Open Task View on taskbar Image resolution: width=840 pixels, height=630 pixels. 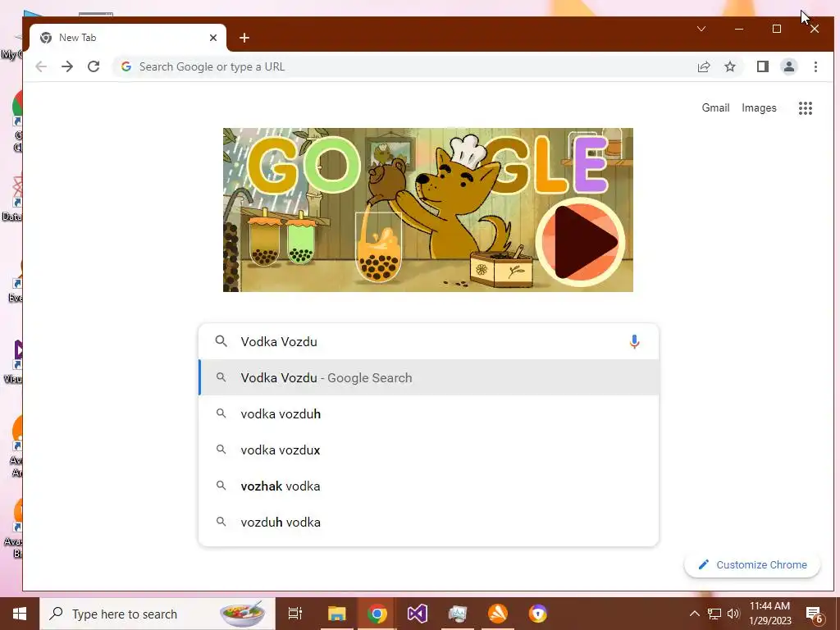295,614
